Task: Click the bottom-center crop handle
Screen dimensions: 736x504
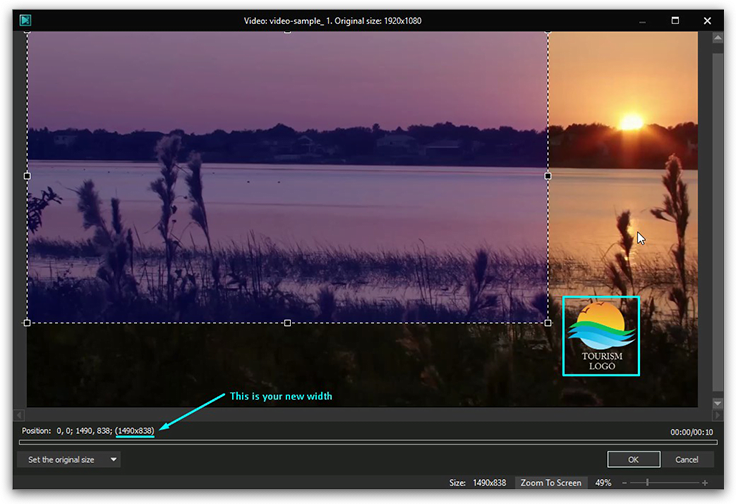Action: pyautogui.click(x=288, y=323)
